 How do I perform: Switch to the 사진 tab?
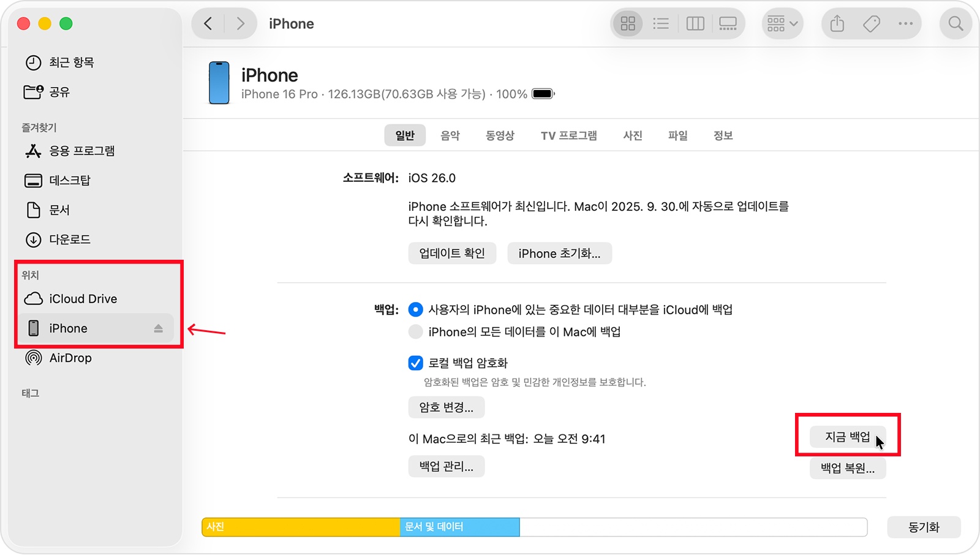coord(633,135)
